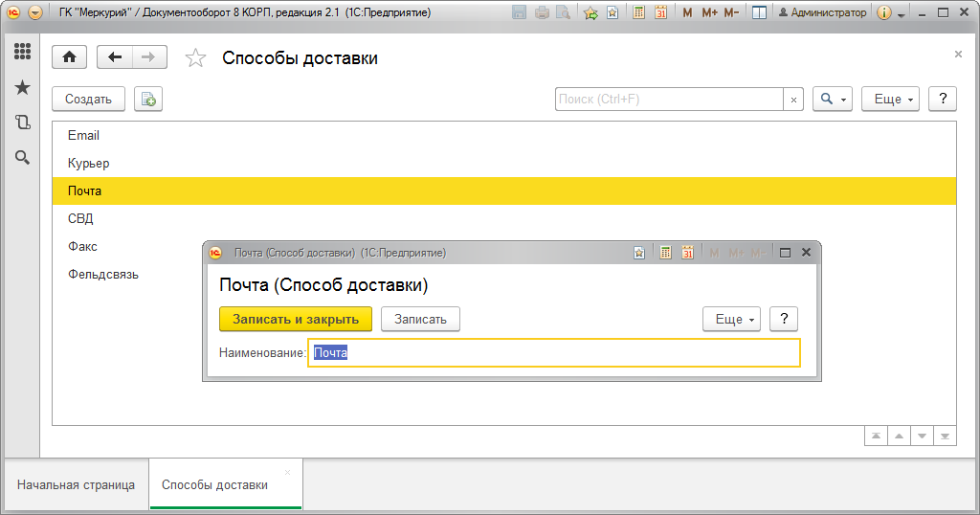Open help in the Почта dialog
980x515 pixels.
point(784,319)
